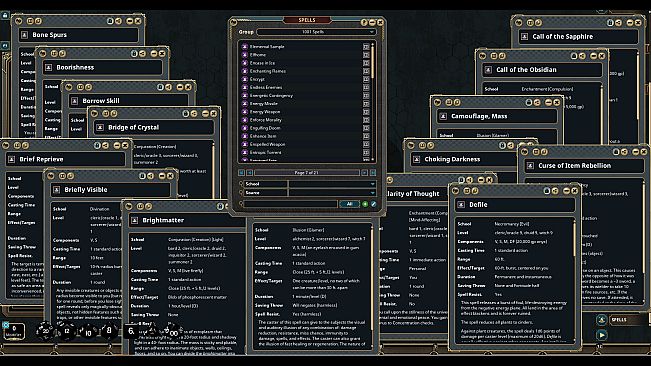Click play arrow button in right sidebar

coord(602,334)
